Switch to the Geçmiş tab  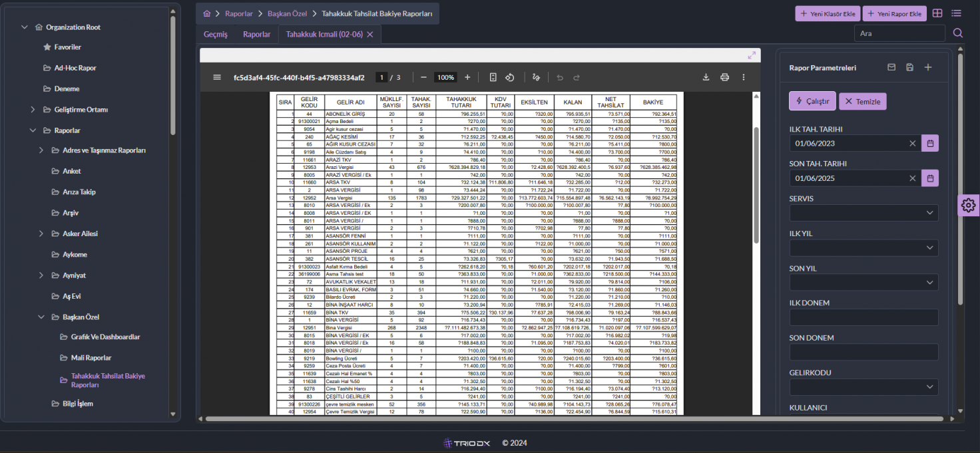coord(216,34)
